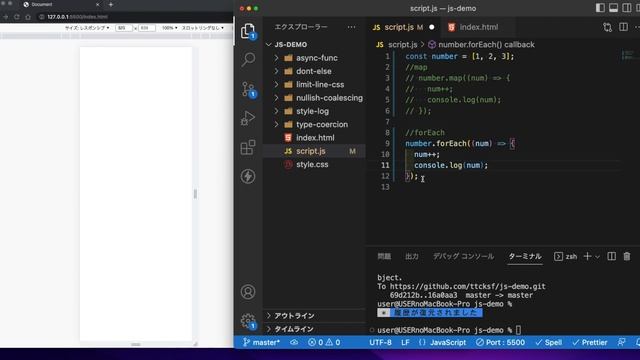Image resolution: width=640 pixels, height=360 pixels.
Task: Open throttling dropdown in device toolbar
Action: pos(203,28)
